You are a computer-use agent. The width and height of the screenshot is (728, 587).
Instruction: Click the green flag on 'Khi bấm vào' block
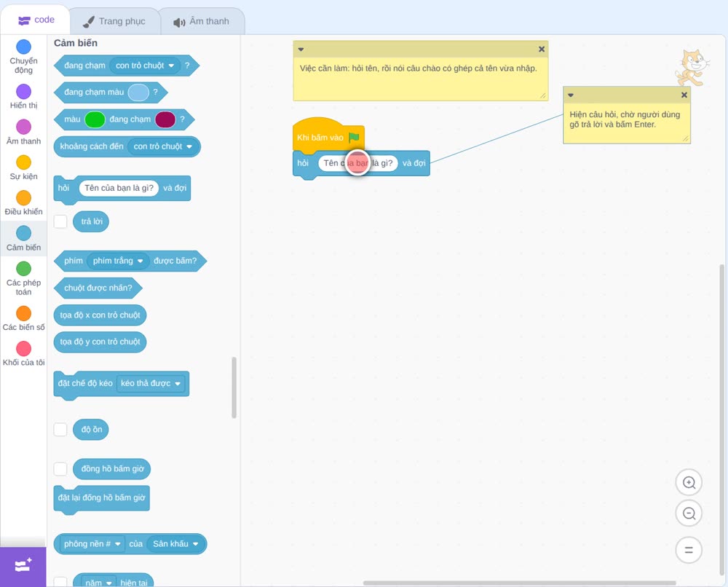(354, 138)
